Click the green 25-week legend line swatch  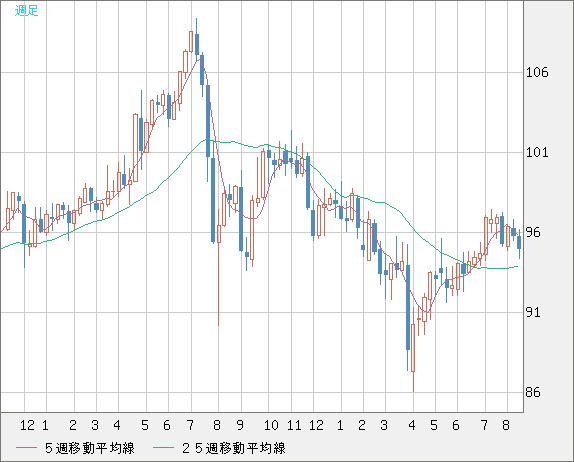163,448
